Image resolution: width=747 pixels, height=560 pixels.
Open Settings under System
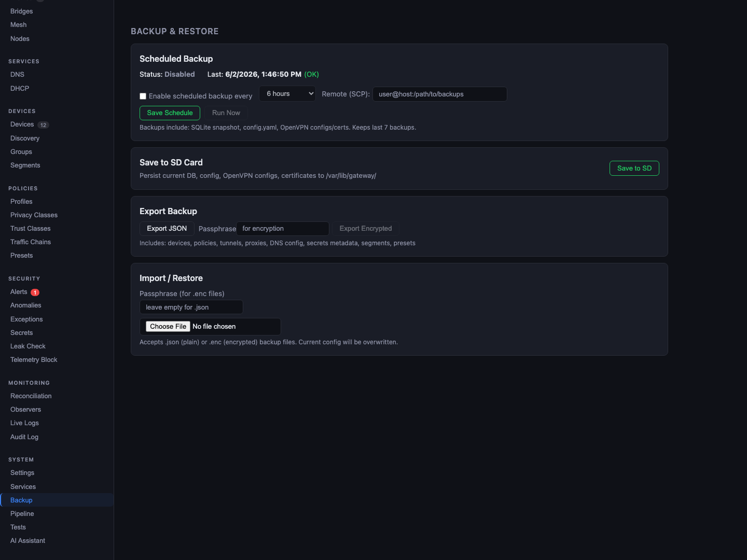[x=22, y=473]
